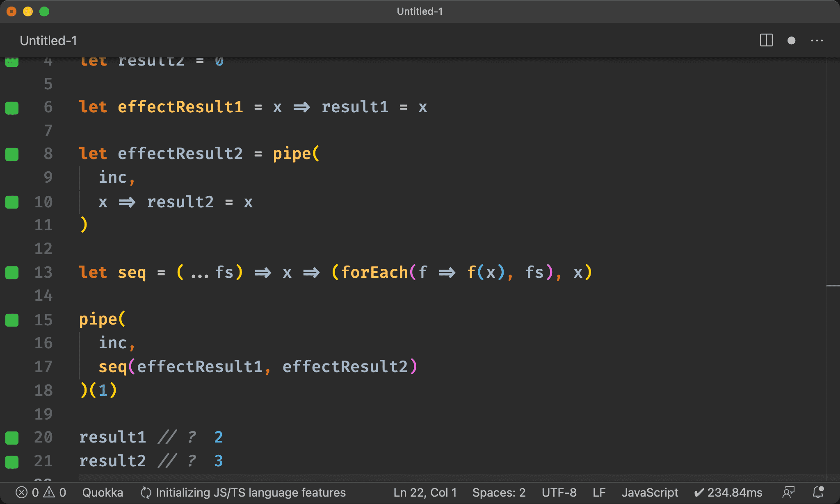Click the closing parenthesis on line 11

(84, 225)
